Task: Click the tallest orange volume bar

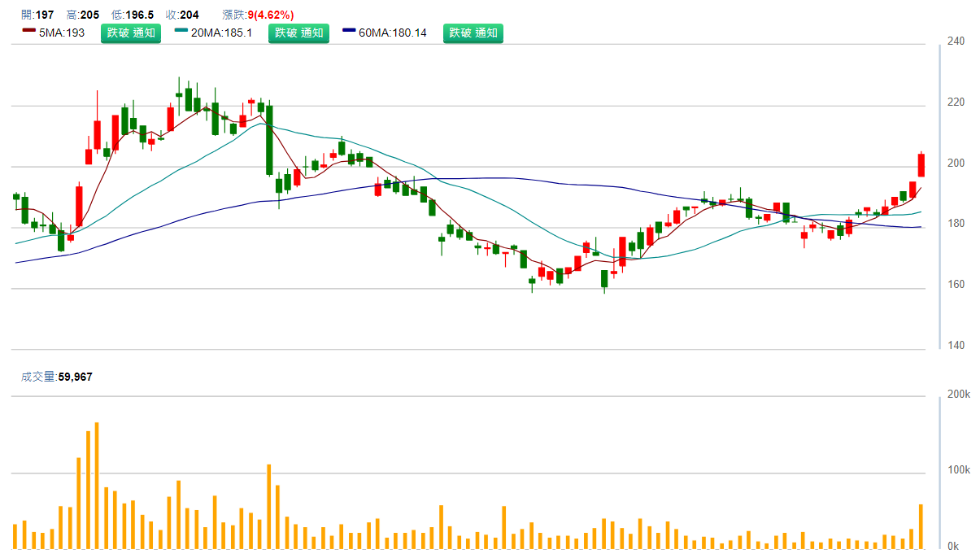Action: tap(96, 485)
